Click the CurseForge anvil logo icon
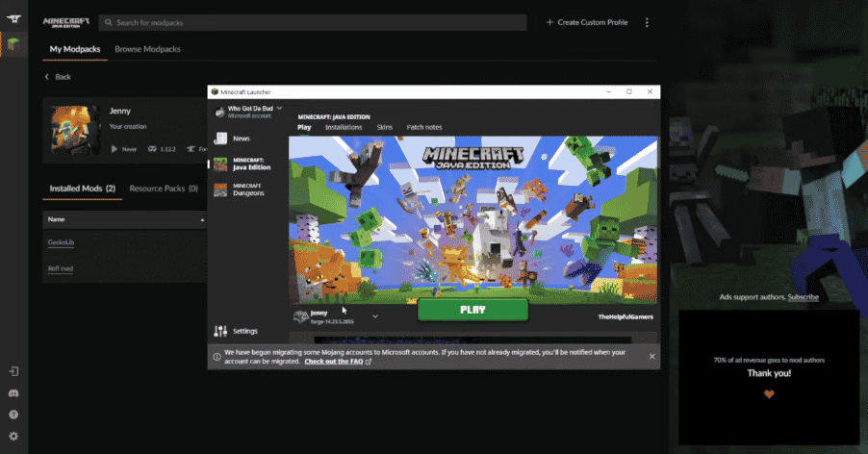 click(x=13, y=19)
